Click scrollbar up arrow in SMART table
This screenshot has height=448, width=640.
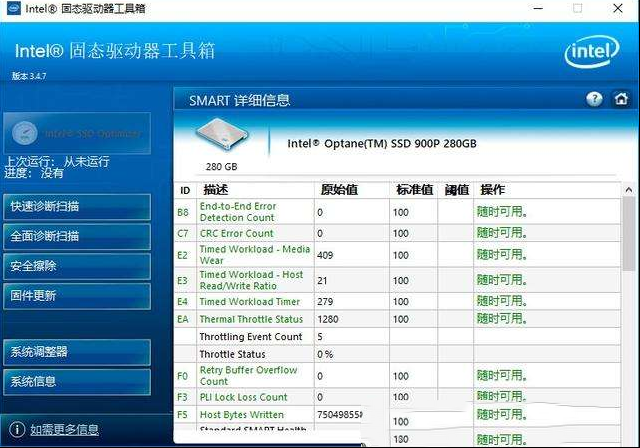coord(629,190)
